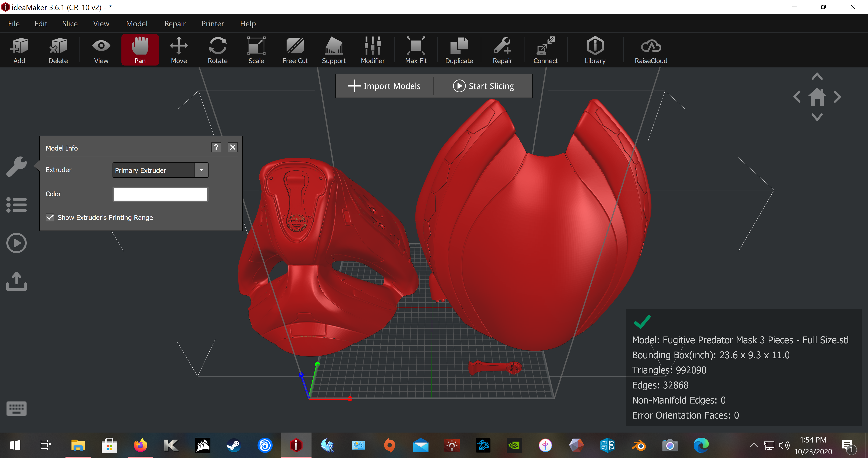The height and width of the screenshot is (458, 868).
Task: Rotate view using the up chevron arrow
Action: pos(817,77)
